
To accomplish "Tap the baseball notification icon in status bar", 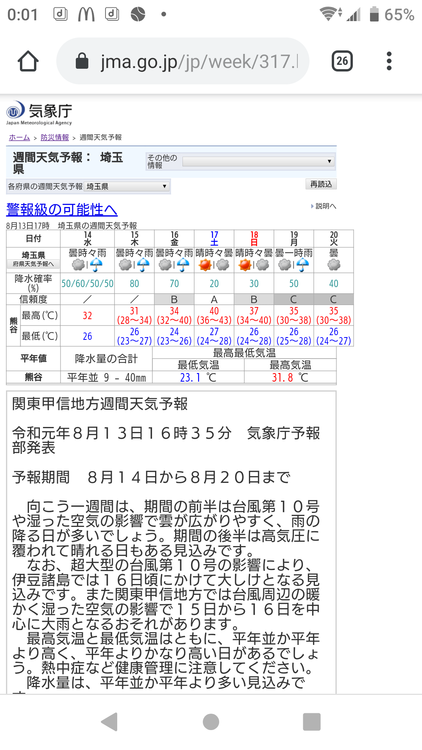I will click(138, 14).
